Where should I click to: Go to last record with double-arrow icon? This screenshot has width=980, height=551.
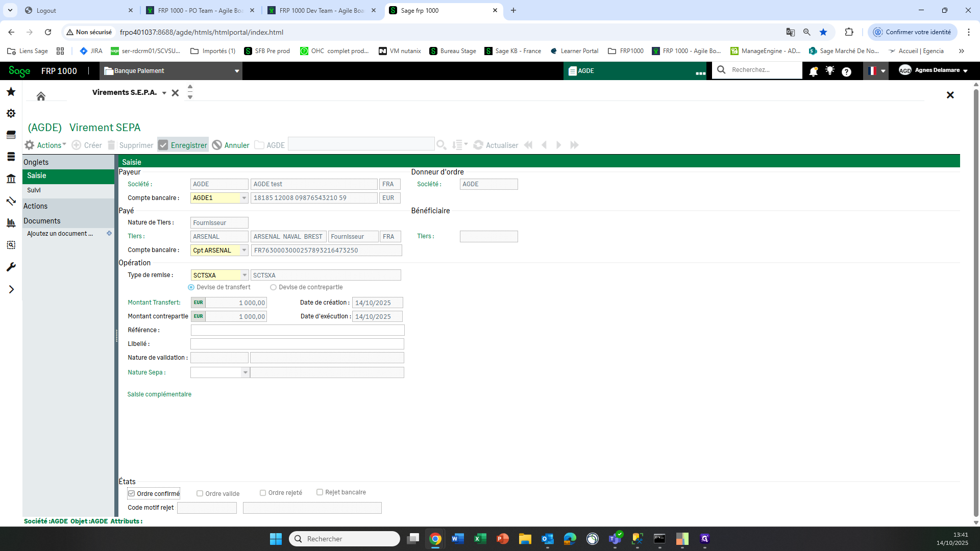(x=574, y=145)
